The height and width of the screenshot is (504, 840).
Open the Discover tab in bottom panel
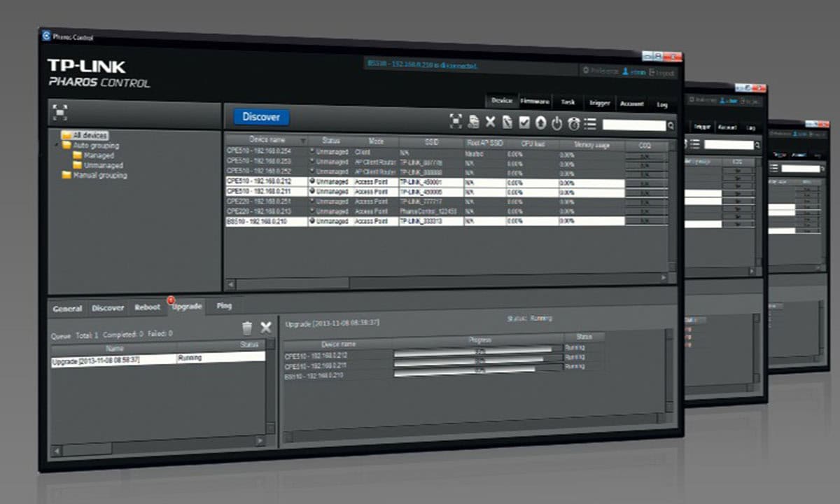[x=108, y=307]
